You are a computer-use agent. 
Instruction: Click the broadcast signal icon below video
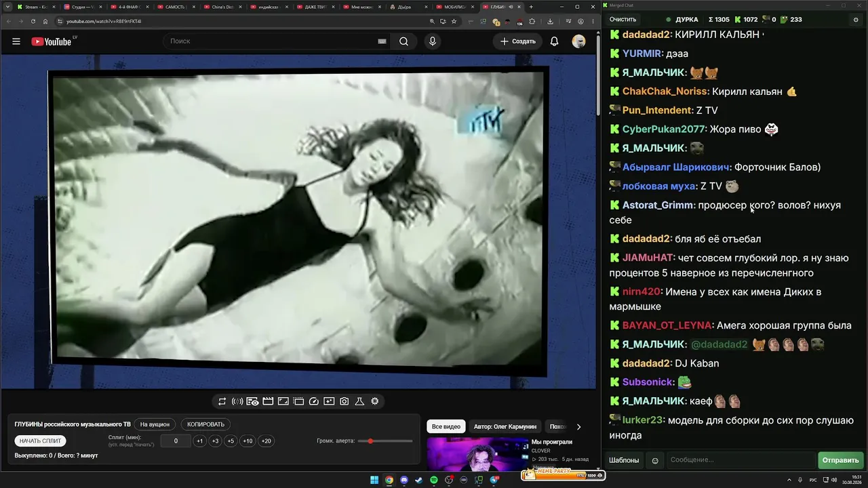click(237, 401)
